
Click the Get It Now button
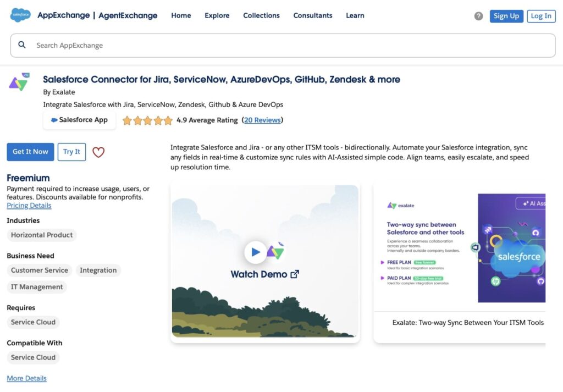point(31,152)
